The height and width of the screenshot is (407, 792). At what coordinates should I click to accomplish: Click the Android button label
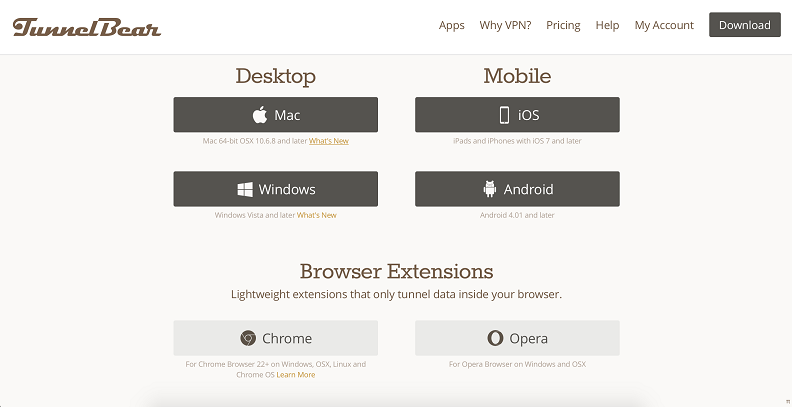click(528, 189)
